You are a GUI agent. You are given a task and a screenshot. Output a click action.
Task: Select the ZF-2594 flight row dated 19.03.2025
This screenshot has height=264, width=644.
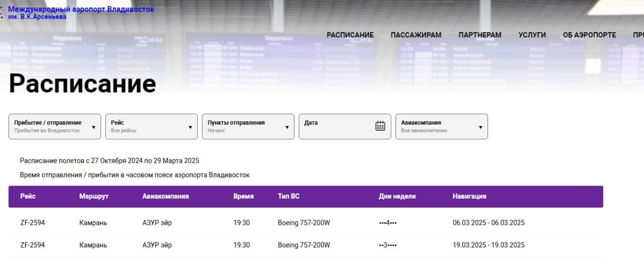32,245
